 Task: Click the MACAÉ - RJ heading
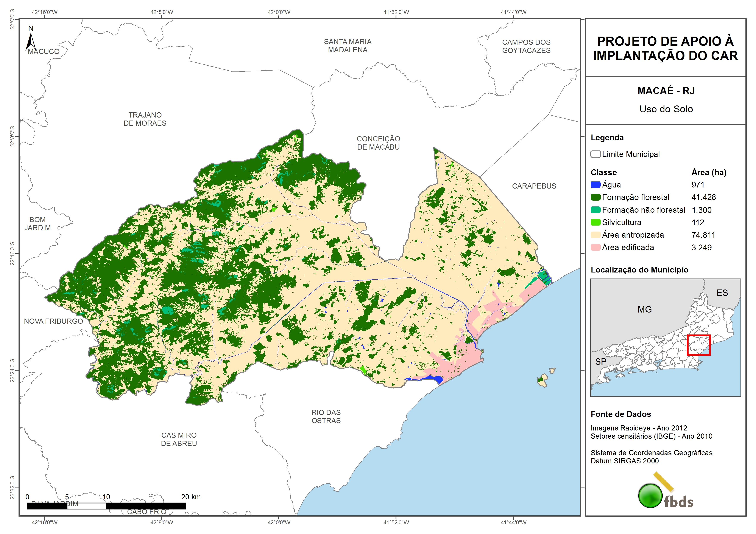(666, 91)
